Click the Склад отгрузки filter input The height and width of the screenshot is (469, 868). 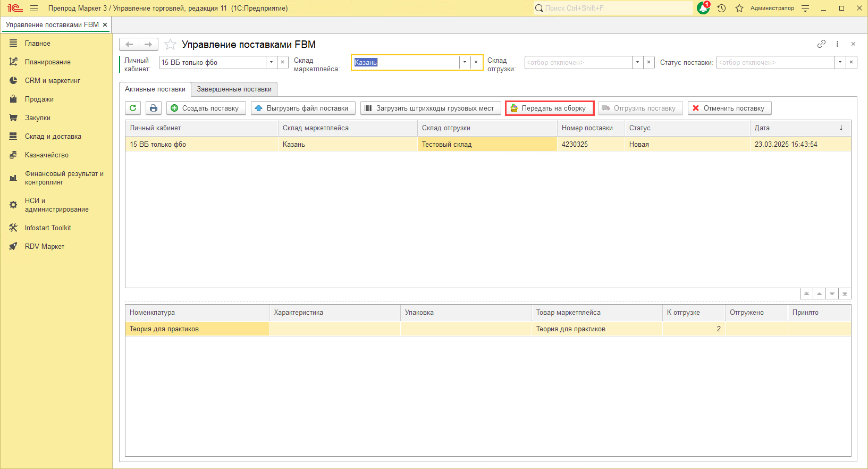tap(578, 62)
